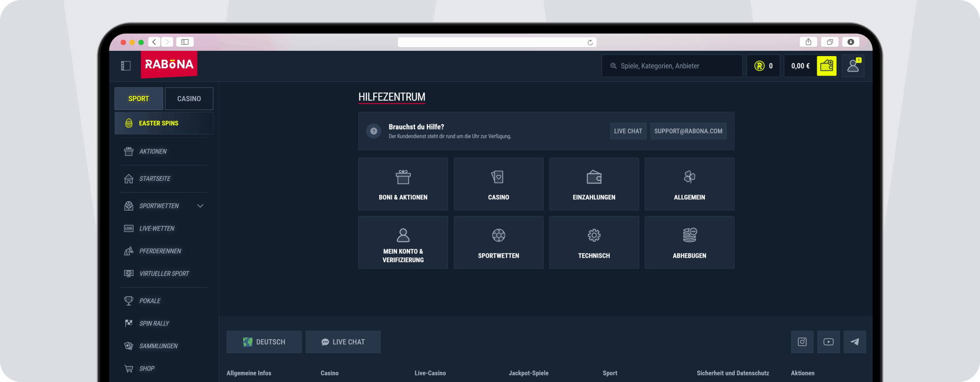Show browser tab overview
This screenshot has width=980, height=382.
point(830,42)
